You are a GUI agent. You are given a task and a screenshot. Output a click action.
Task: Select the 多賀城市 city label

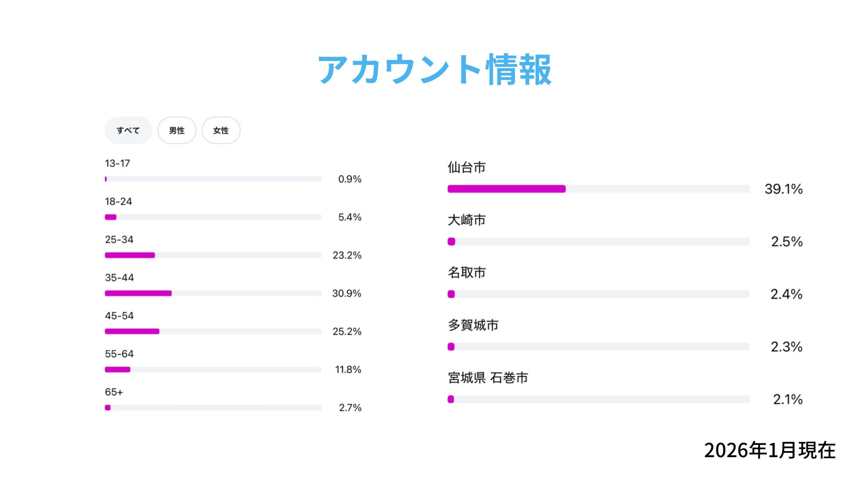(x=473, y=325)
